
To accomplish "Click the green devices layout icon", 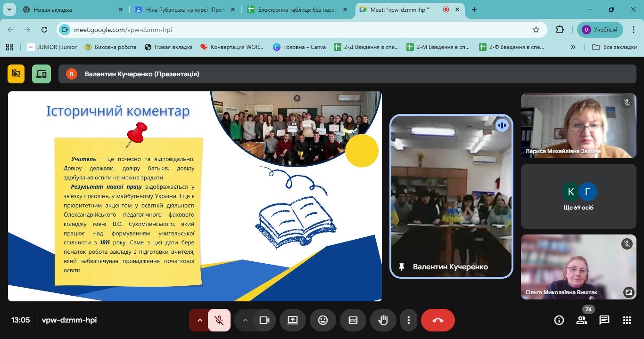I will (41, 74).
